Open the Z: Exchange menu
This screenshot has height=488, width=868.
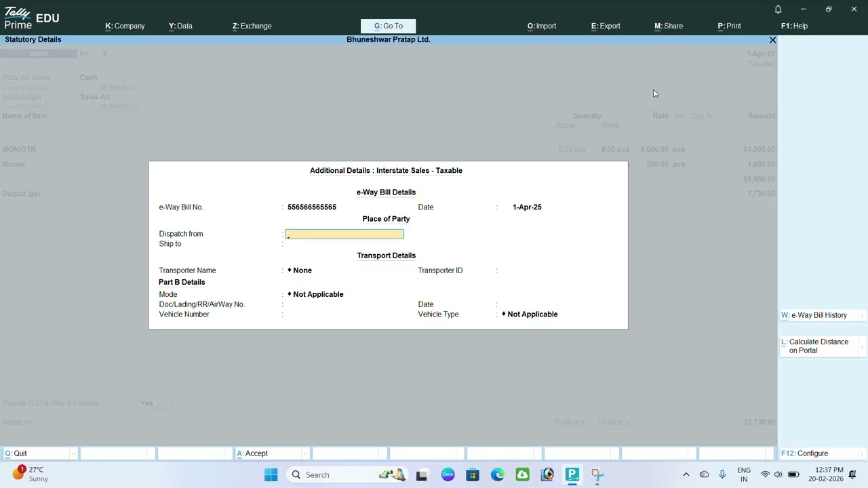pyautogui.click(x=252, y=26)
